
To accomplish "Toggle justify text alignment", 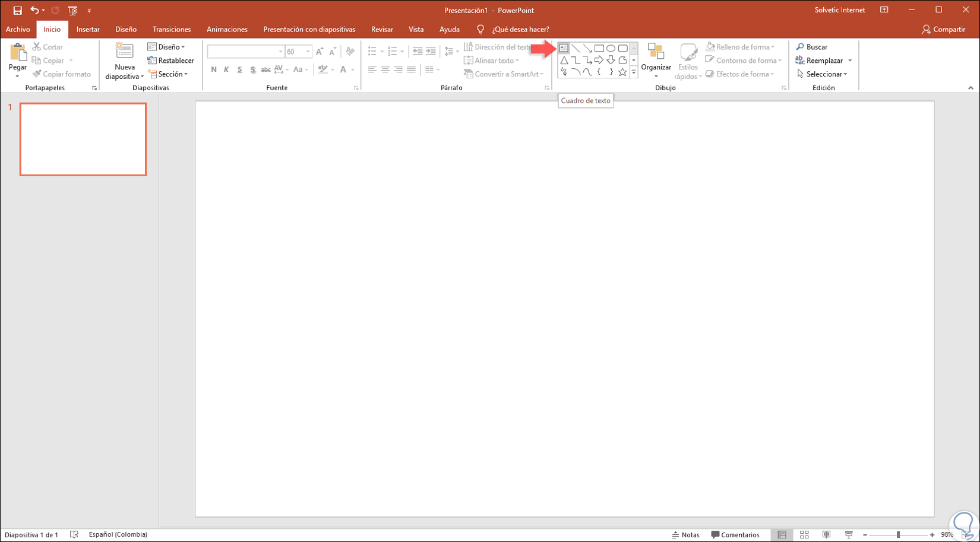I will (411, 69).
